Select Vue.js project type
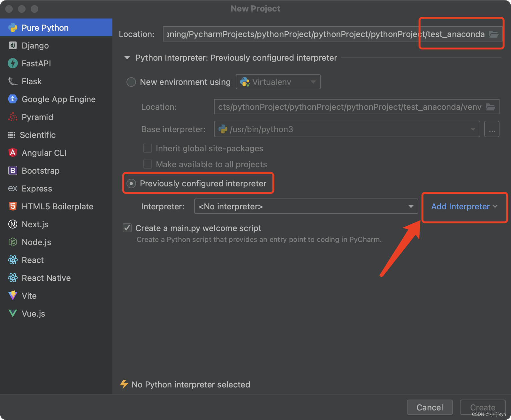 (56, 313)
